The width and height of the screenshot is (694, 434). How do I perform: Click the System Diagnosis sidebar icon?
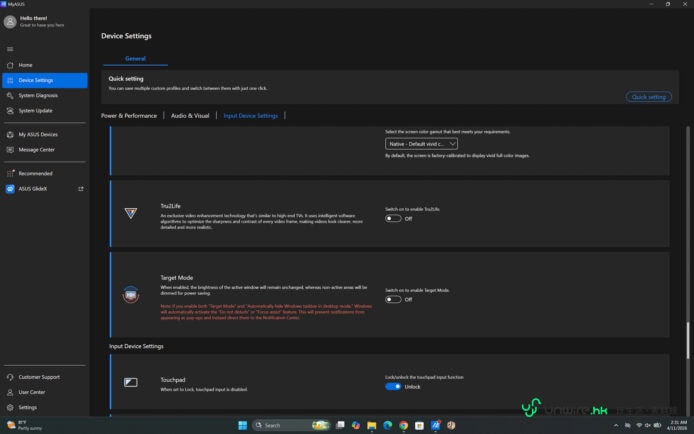(x=10, y=96)
